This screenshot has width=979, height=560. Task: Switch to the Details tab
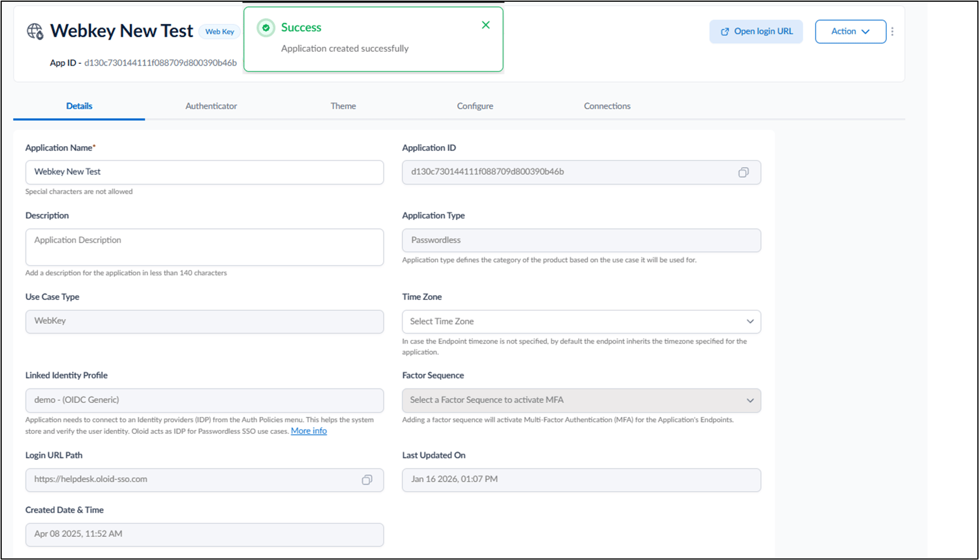(x=79, y=106)
